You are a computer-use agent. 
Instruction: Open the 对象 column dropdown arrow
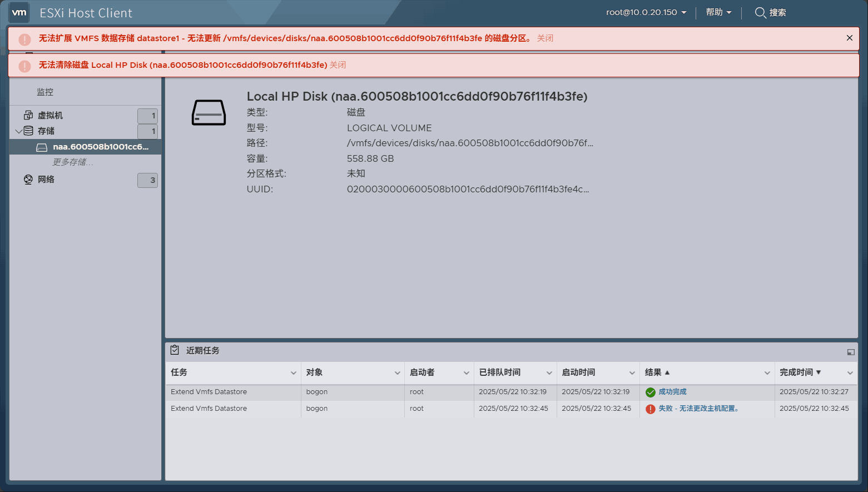point(398,373)
